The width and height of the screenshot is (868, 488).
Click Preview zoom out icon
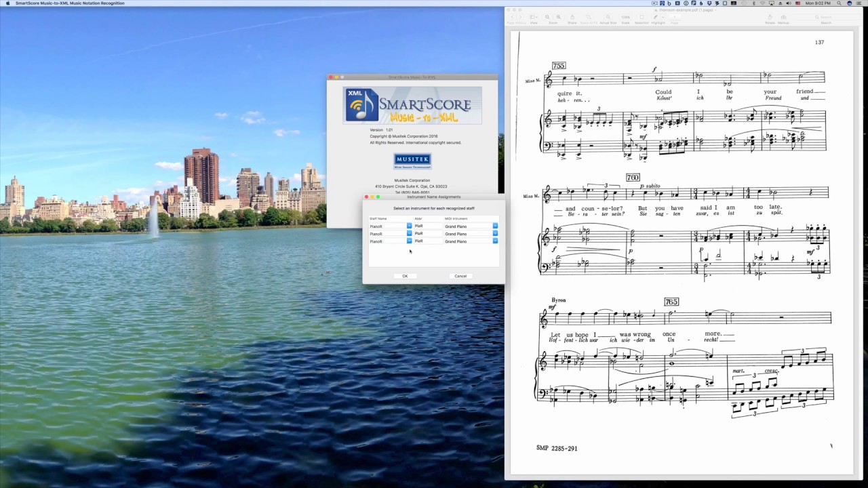pos(547,17)
